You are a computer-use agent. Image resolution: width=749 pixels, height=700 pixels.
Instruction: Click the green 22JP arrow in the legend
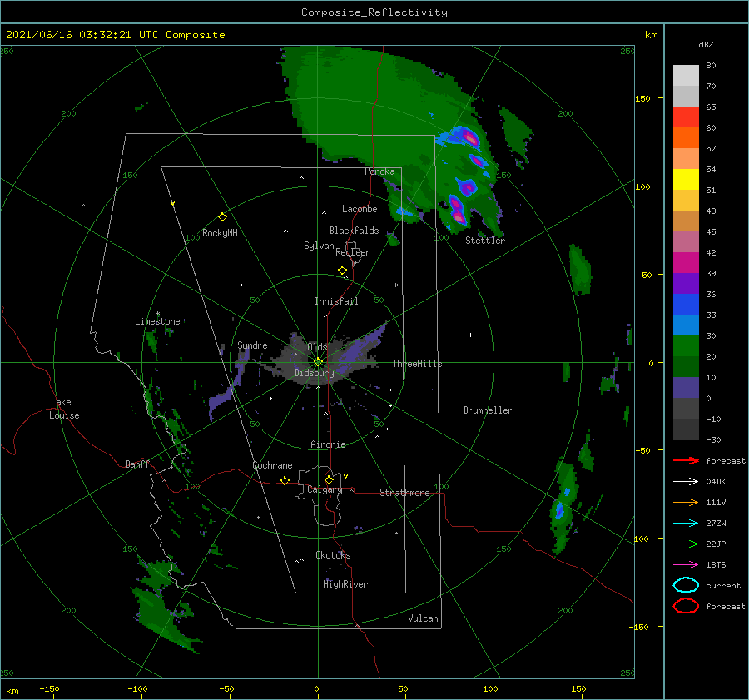pyautogui.click(x=686, y=544)
